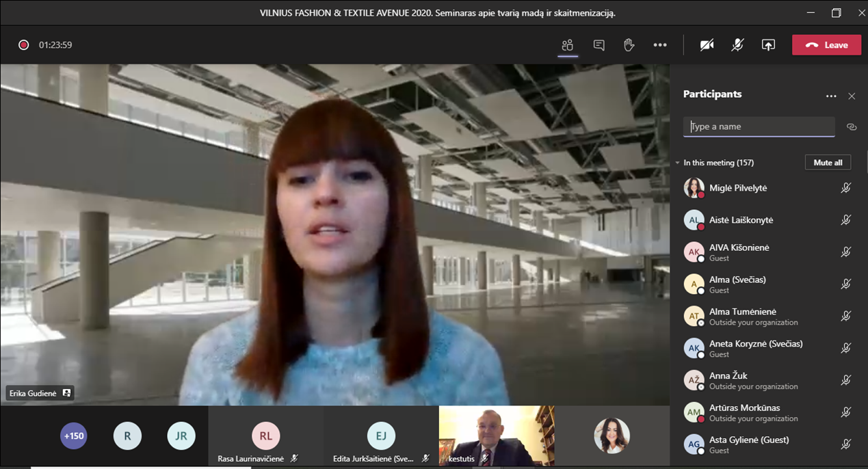Open more options in Participants panel
The width and height of the screenshot is (868, 469).
(831, 96)
